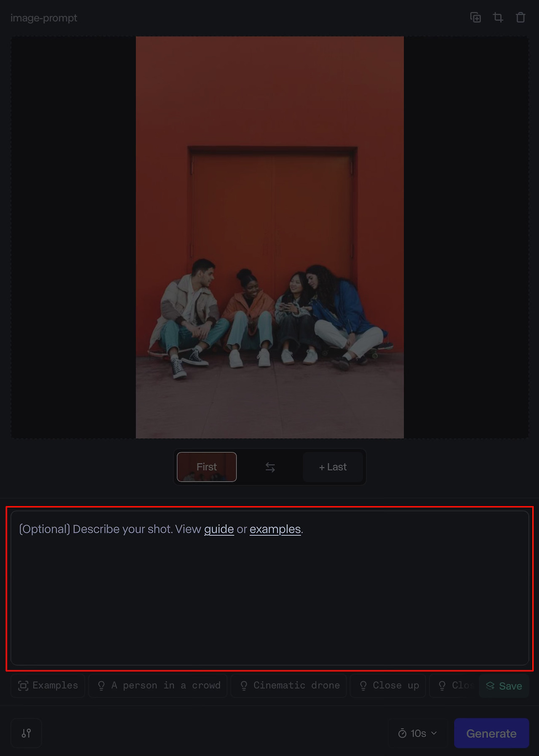
Task: Open the guide link
Action: [219, 529]
